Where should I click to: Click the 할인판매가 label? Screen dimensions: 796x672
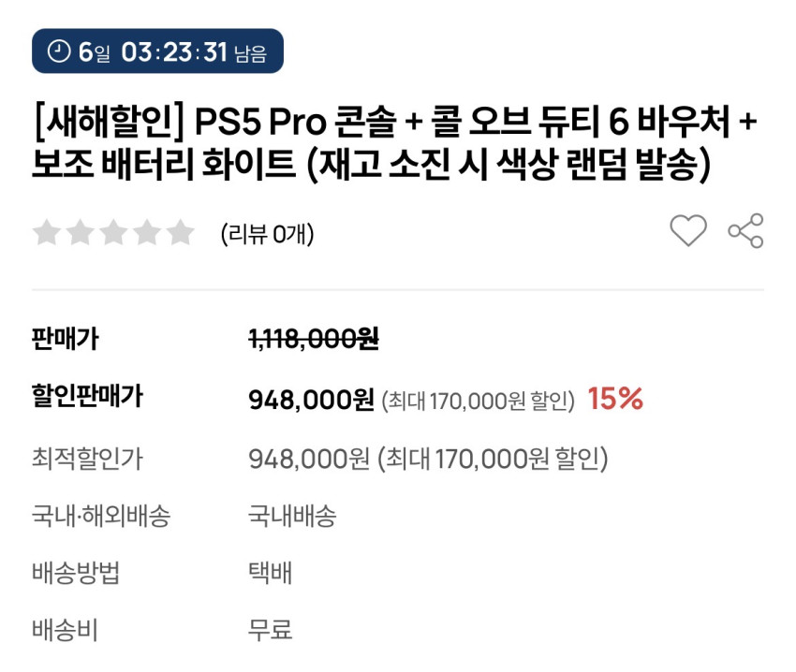[x=87, y=397]
